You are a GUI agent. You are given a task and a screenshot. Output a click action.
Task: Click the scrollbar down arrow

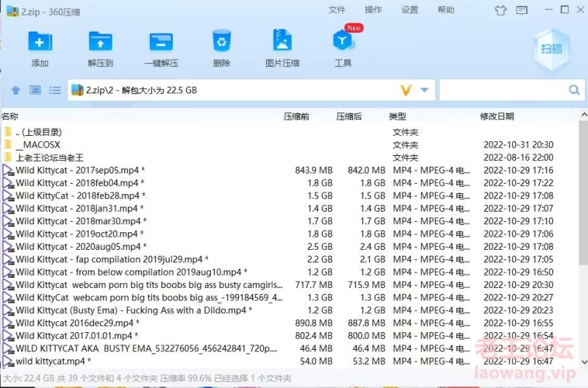click(584, 362)
